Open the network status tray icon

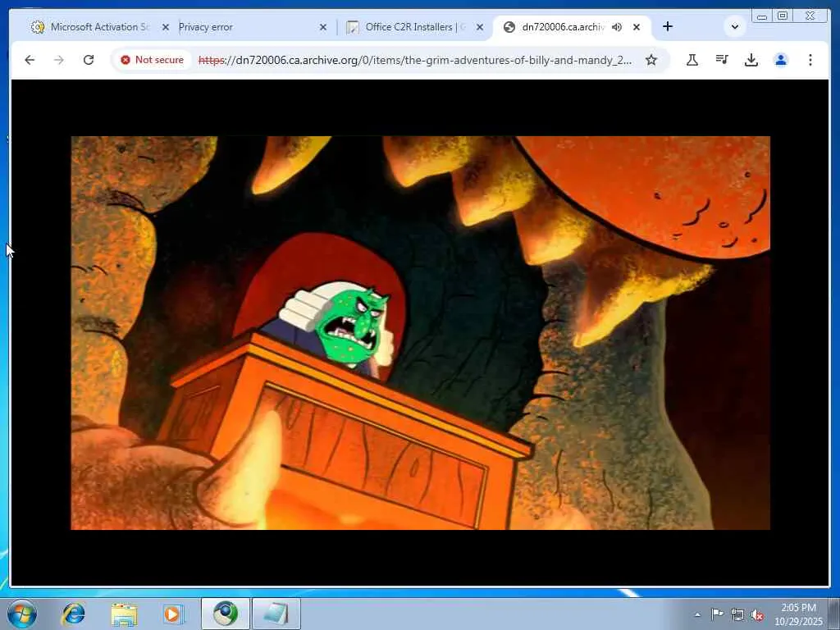click(737, 615)
